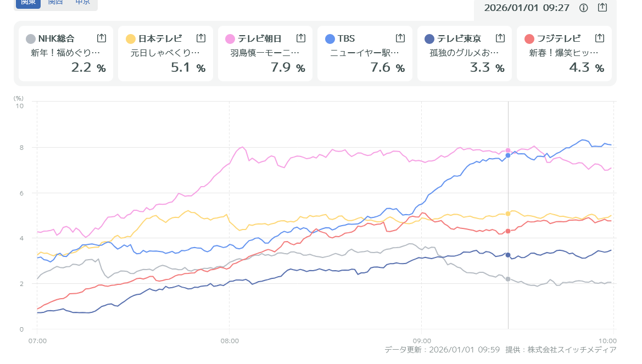Click share icon on フジテレビ card
The width and height of the screenshot is (642, 364).
click(600, 38)
